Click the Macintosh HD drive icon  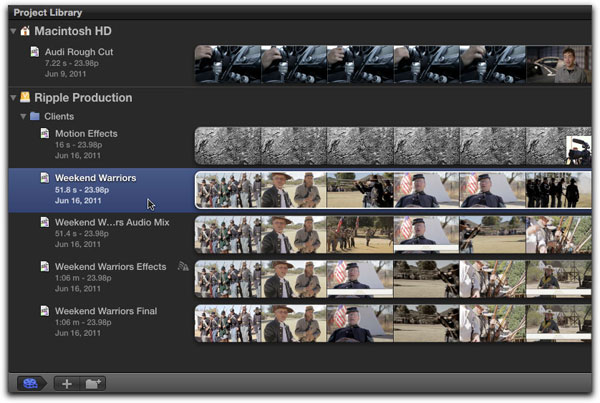(x=25, y=31)
